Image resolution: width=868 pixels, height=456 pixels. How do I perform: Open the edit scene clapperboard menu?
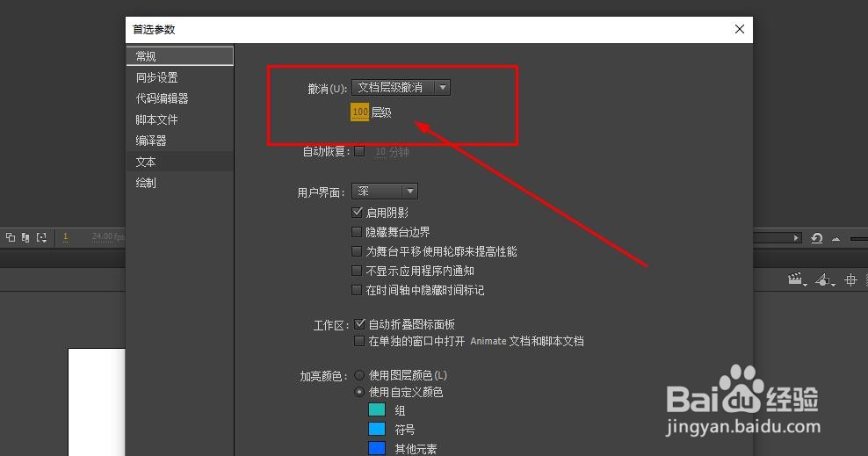(797, 280)
